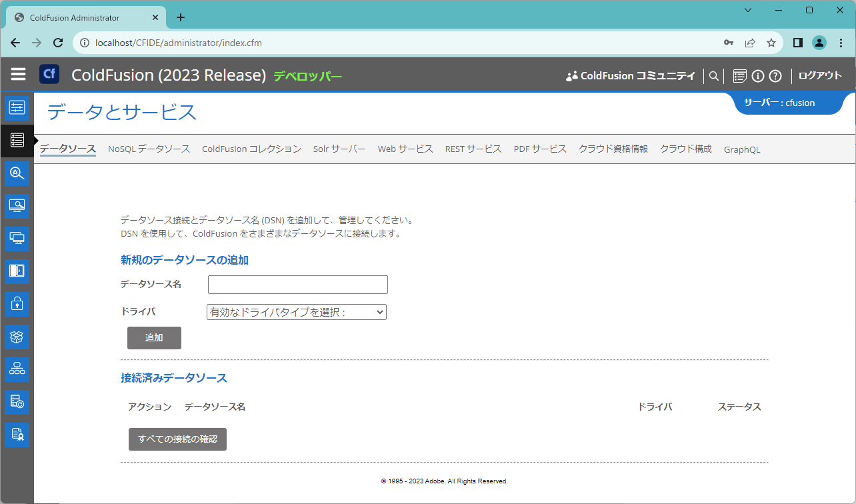This screenshot has width=856, height=504.
Task: Switch to the Web サービス tab
Action: point(405,149)
